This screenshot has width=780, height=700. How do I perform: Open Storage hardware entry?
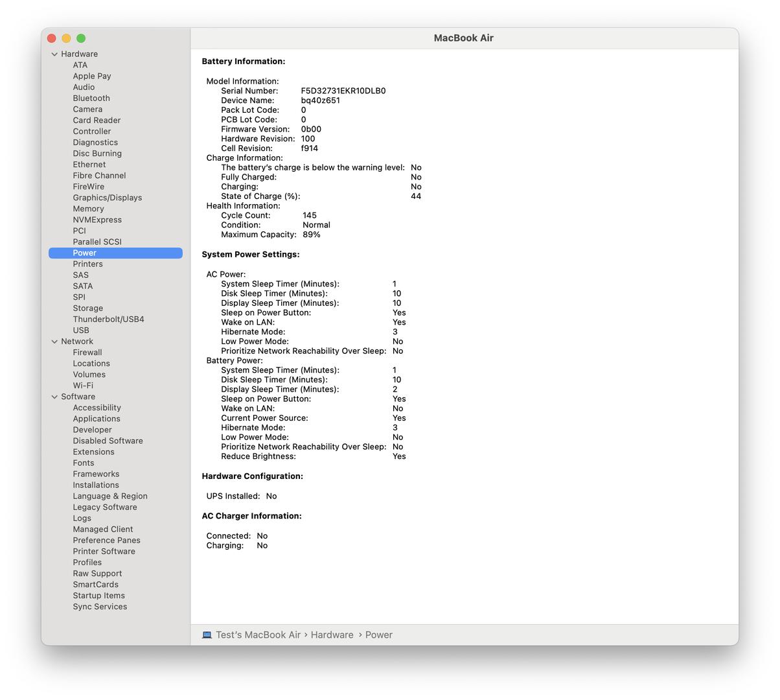87,308
